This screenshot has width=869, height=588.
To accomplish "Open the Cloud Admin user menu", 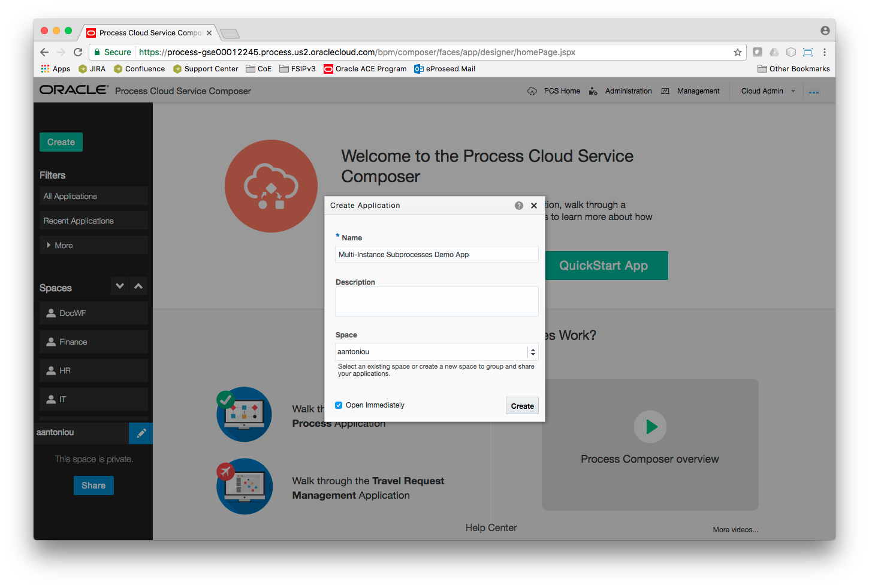I will point(768,91).
